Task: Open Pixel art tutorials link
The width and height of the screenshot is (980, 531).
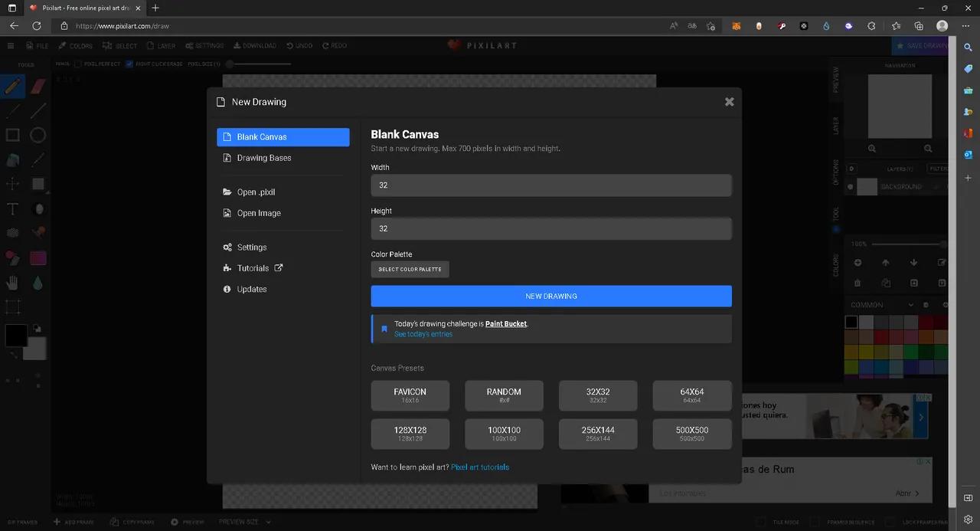Action: pos(480,467)
